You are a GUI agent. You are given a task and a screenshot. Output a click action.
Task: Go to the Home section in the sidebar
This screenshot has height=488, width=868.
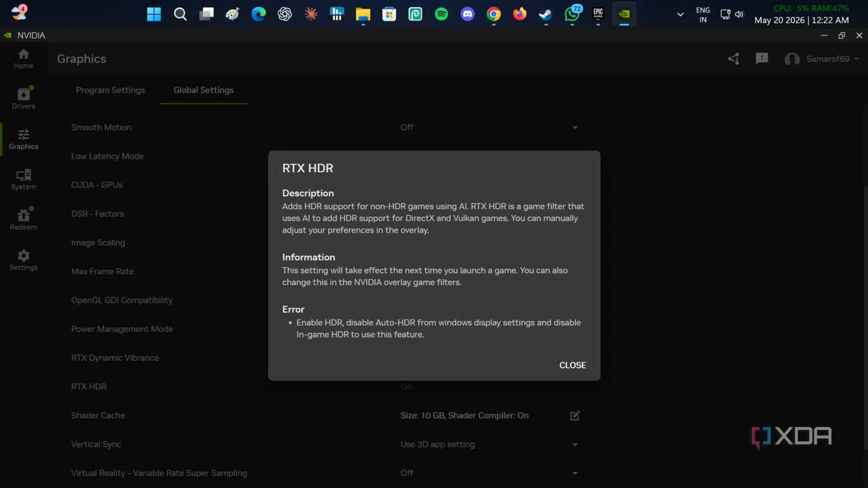[24, 58]
